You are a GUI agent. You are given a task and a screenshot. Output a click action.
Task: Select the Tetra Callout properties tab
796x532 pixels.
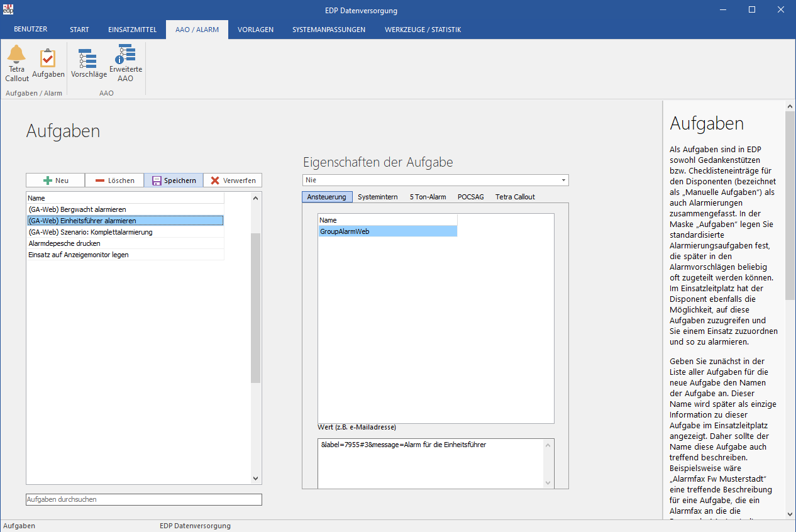click(515, 197)
